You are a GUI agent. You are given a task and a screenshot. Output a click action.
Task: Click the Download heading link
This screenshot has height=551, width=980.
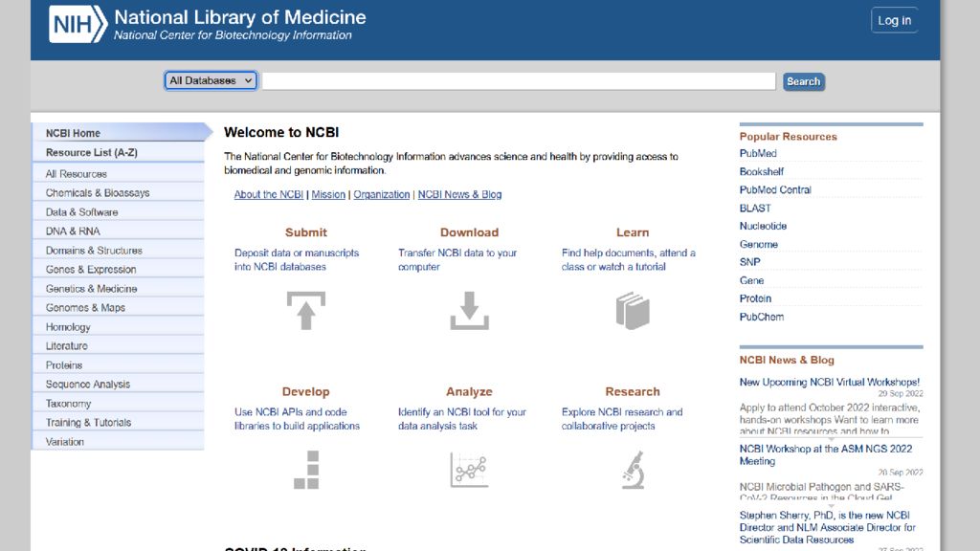pos(469,232)
